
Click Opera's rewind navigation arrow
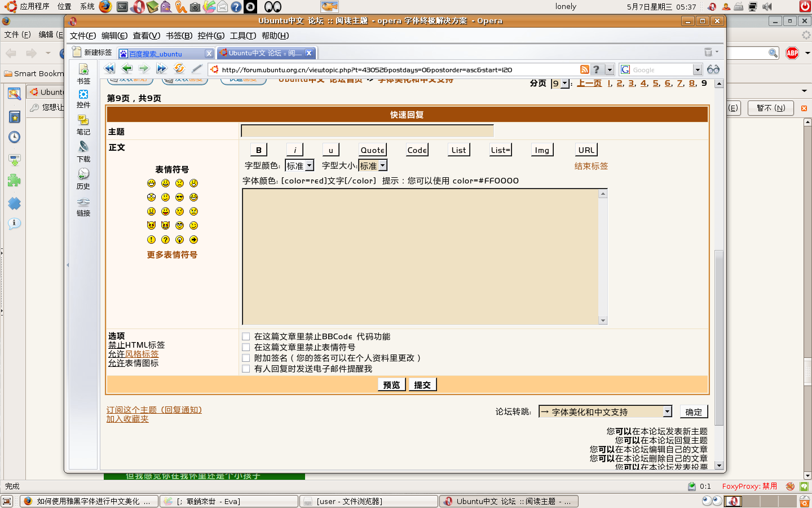point(109,69)
